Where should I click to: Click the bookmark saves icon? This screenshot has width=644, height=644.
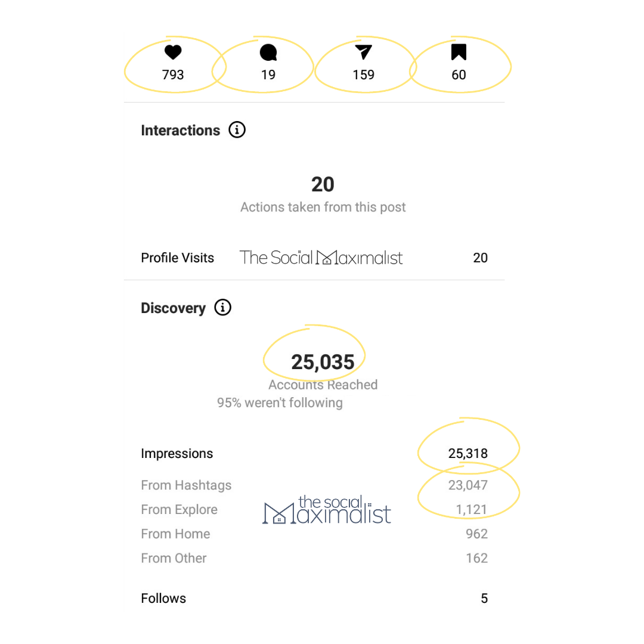(459, 52)
